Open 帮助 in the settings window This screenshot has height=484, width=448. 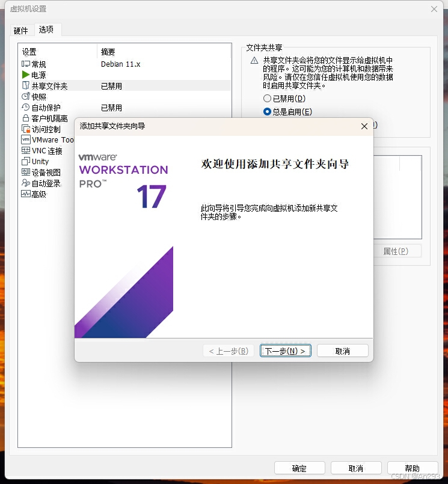[413, 468]
